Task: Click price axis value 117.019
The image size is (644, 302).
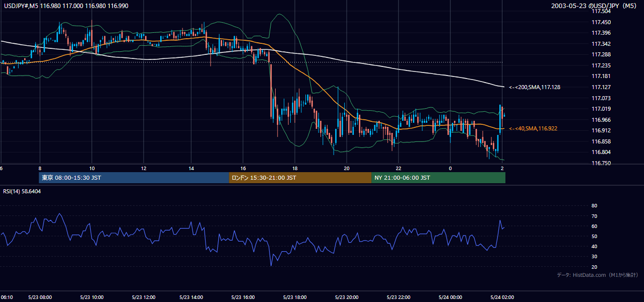Action: tap(600, 109)
